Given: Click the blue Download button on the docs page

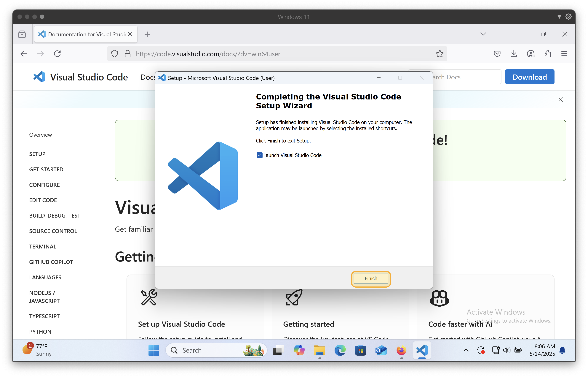Looking at the screenshot, I should click(x=530, y=77).
